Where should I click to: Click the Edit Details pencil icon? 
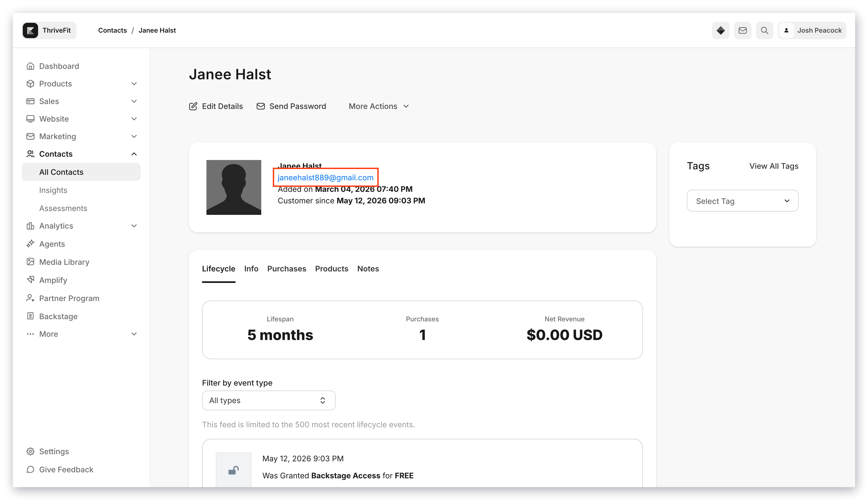click(x=193, y=106)
